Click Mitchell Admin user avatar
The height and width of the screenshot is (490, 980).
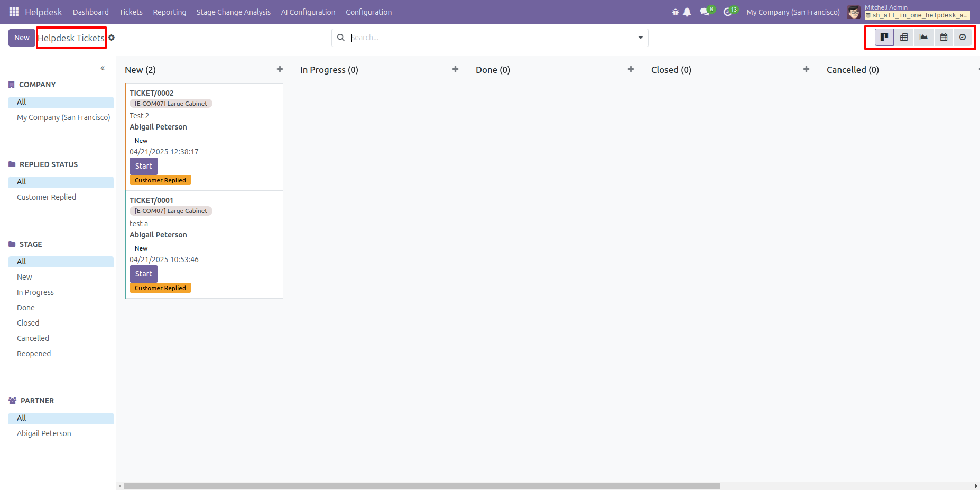pos(853,12)
